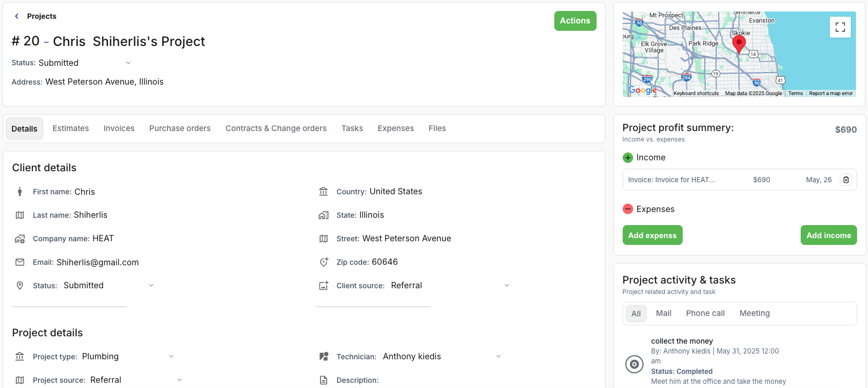Click the country value United States
The image size is (868, 388).
point(396,192)
